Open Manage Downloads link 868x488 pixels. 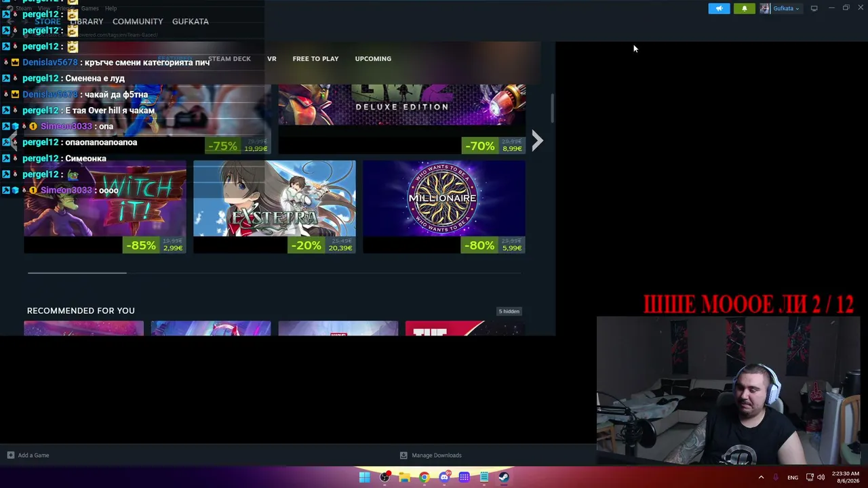point(437,455)
